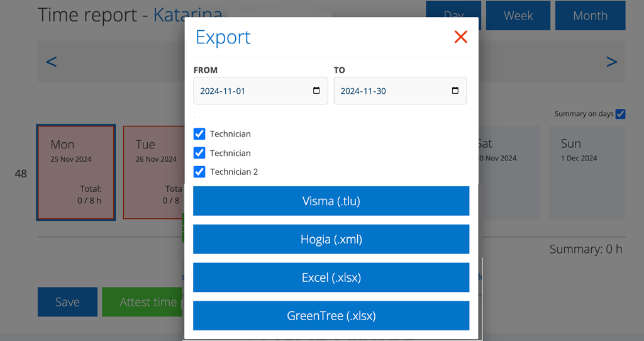Select Mon 25 Nov 2024 day card
Image resolution: width=644 pixels, height=341 pixels.
tap(76, 172)
